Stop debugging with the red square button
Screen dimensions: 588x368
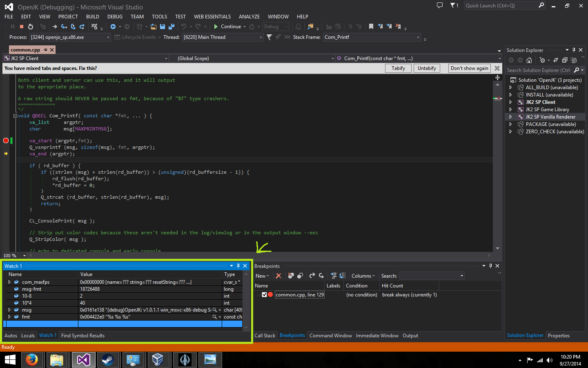(x=22, y=27)
